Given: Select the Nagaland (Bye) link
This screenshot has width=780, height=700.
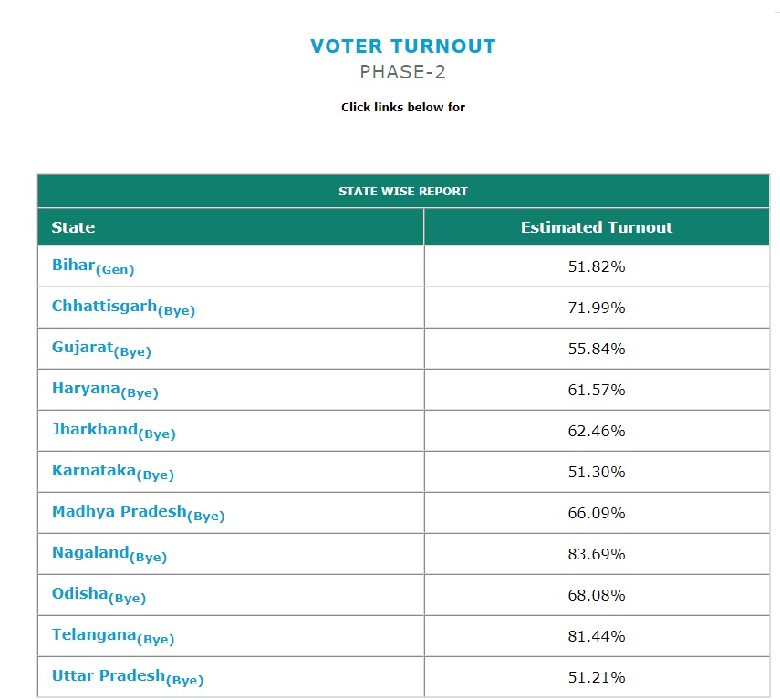Looking at the screenshot, I should coord(109,554).
